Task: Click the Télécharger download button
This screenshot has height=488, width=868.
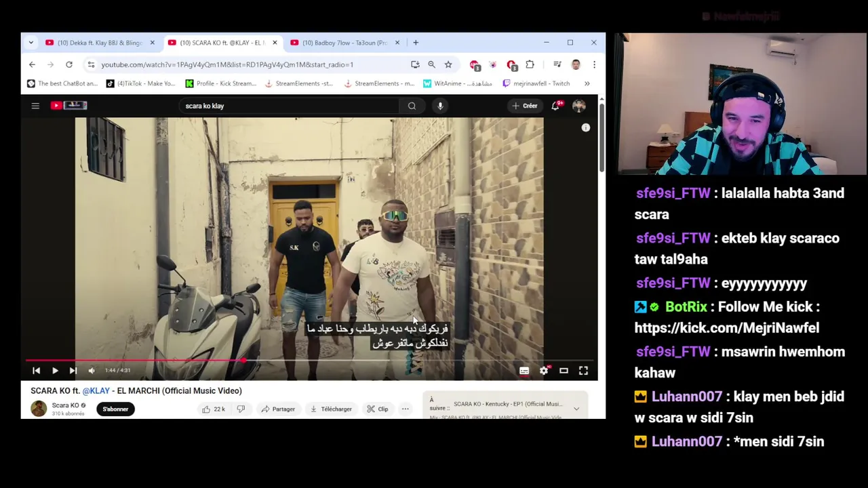Action: (331, 409)
